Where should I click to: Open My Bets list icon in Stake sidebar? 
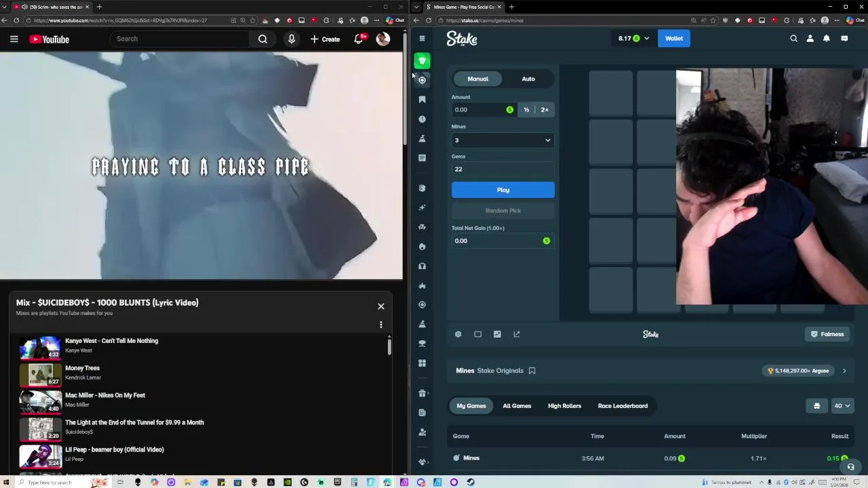pos(422,158)
